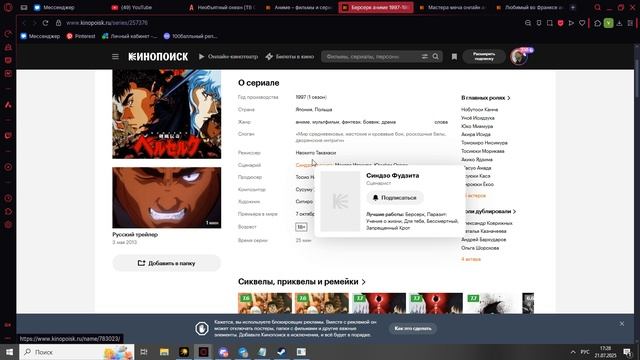Screen dimensions: 640x360
Task: Open 100балльный репетитор bookmark
Action: pos(190,36)
